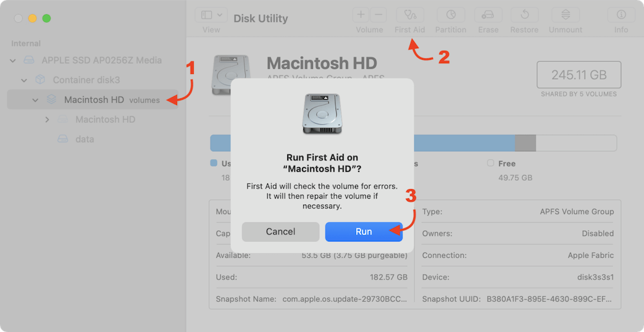This screenshot has width=644, height=332.
Task: Click the green full-screen window button
Action: (46, 19)
